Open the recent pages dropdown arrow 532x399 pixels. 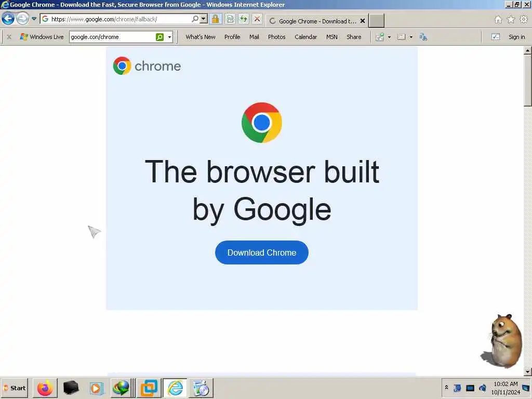pos(34,19)
